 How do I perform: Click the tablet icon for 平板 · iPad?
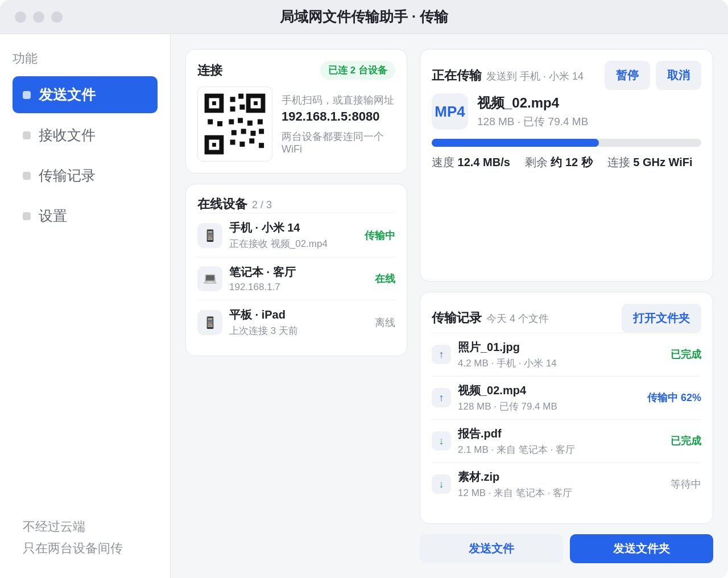[x=210, y=323]
